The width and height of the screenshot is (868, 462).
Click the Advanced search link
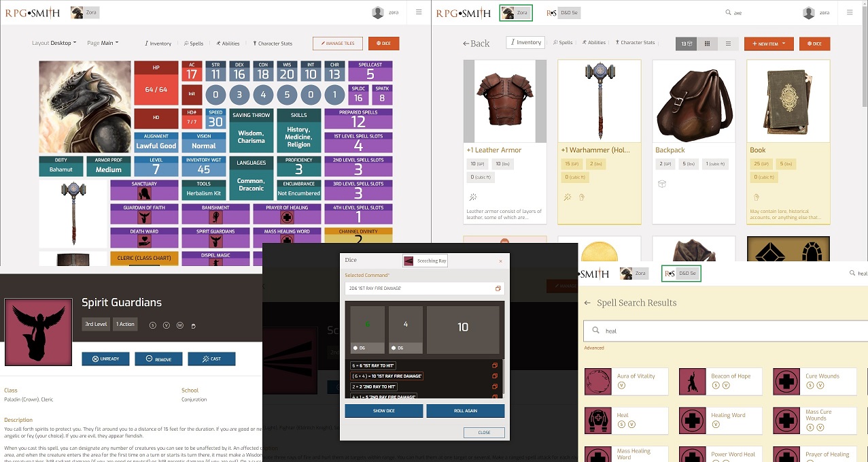pos(594,348)
